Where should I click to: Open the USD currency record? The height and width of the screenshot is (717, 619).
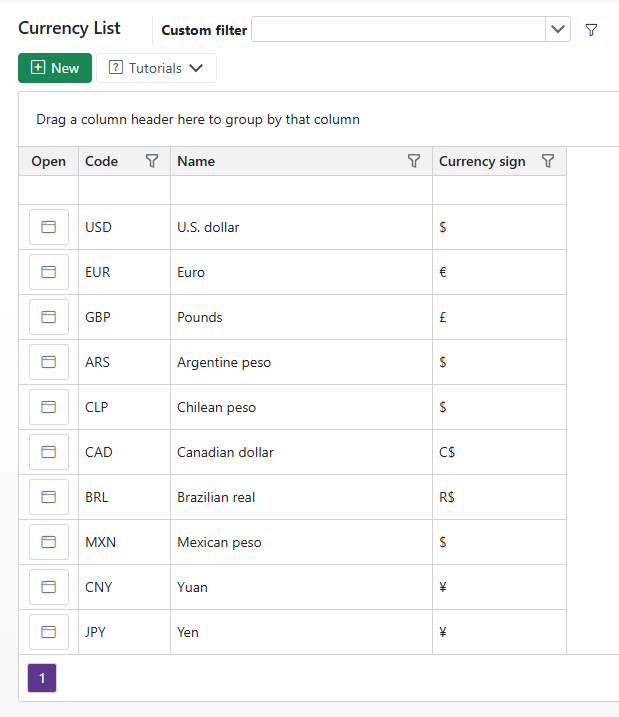point(49,227)
